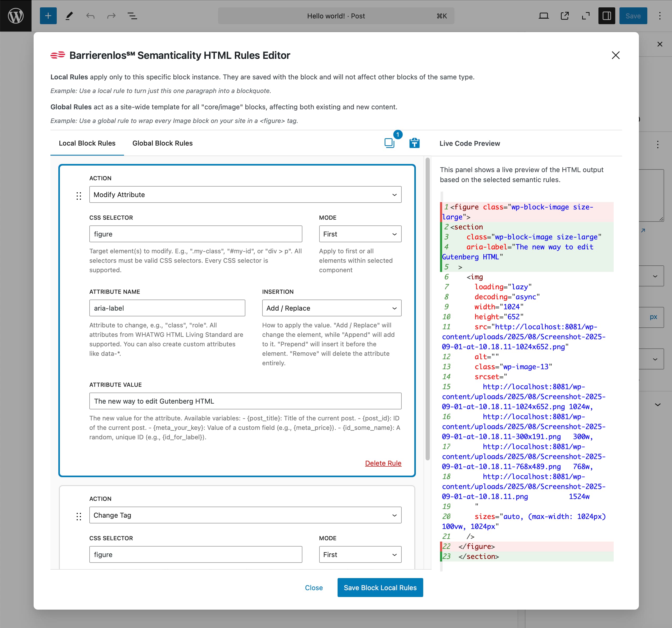The width and height of the screenshot is (672, 628).
Task: Open the Action dropdown showing Modify Attribute
Action: tap(245, 194)
